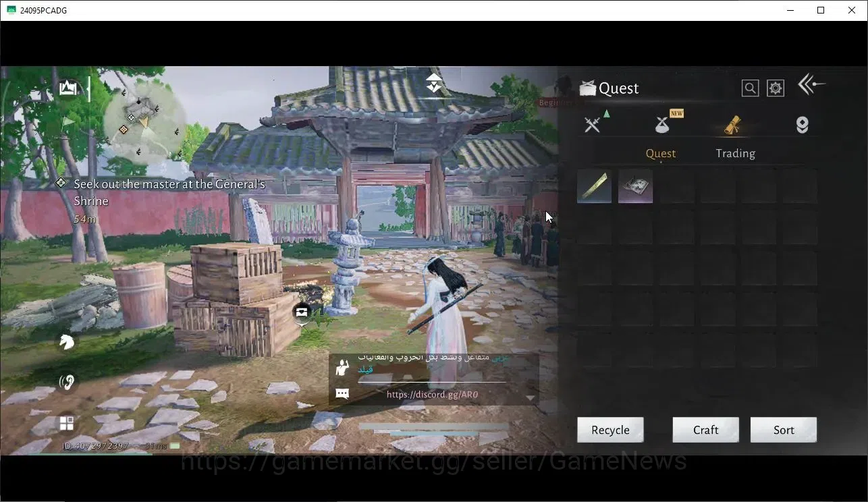Open the inventory search magnifier icon
This screenshot has height=502, width=868.
750,88
